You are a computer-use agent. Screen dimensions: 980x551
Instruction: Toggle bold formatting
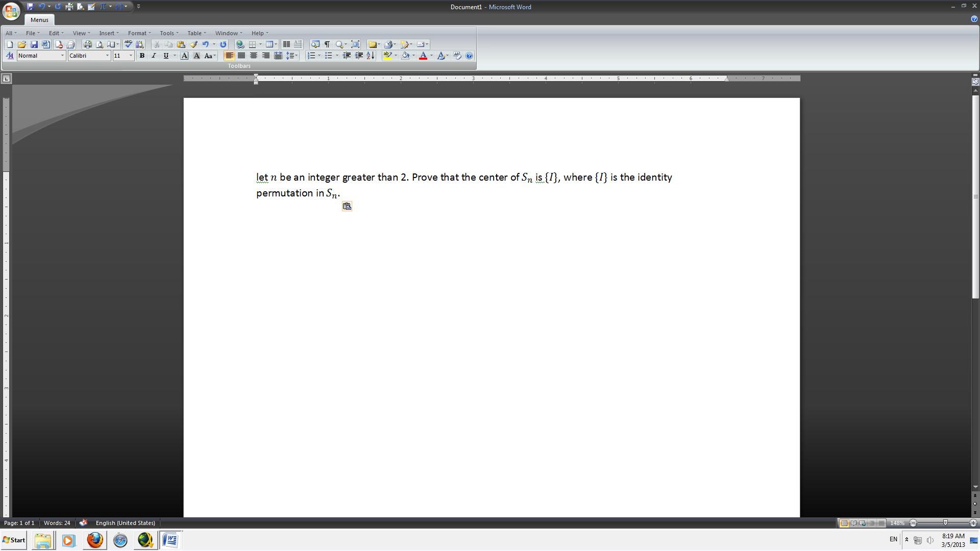[x=142, y=56]
